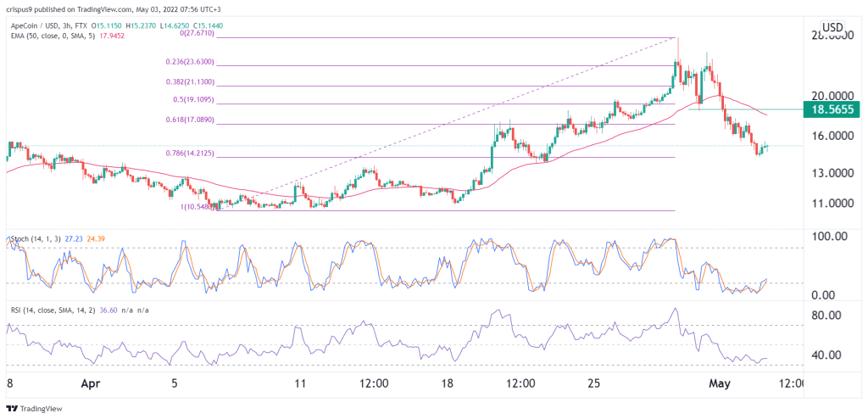Click the Stoch (14, 1, 3) indicator legend
868x419 pixels.
35,239
